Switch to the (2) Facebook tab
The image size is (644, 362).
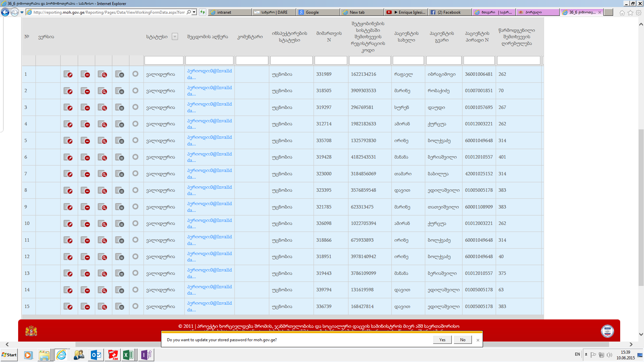449,12
